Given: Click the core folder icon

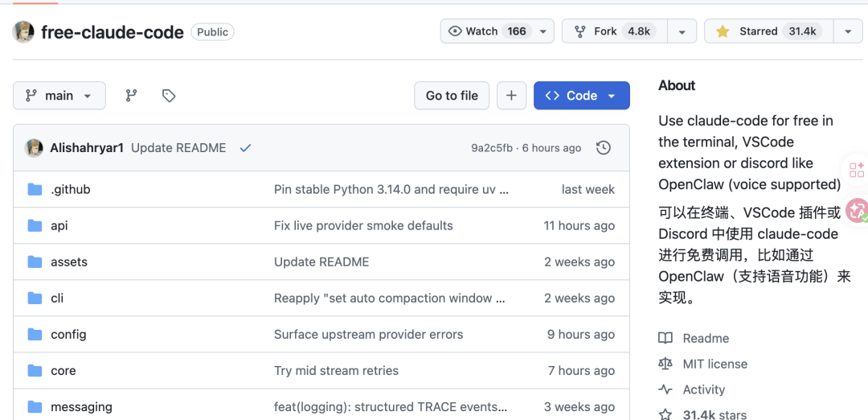Looking at the screenshot, I should click(x=35, y=370).
